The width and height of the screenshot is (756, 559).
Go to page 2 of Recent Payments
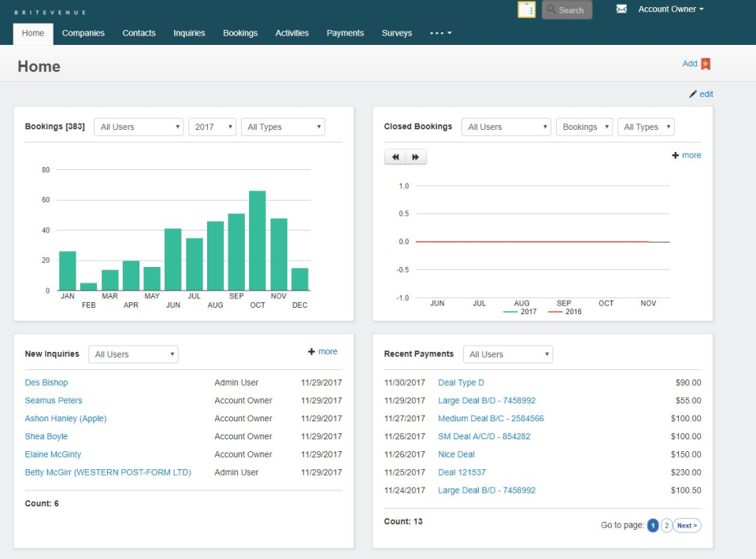point(668,525)
